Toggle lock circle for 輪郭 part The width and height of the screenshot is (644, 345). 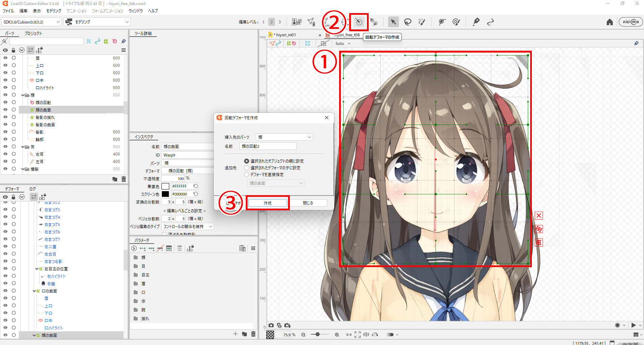(x=14, y=139)
